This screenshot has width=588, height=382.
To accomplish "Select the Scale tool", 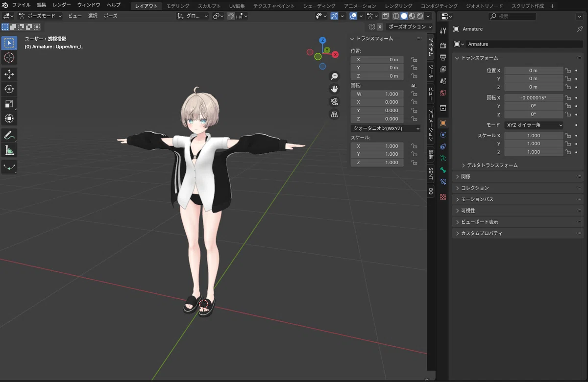I will pos(9,104).
